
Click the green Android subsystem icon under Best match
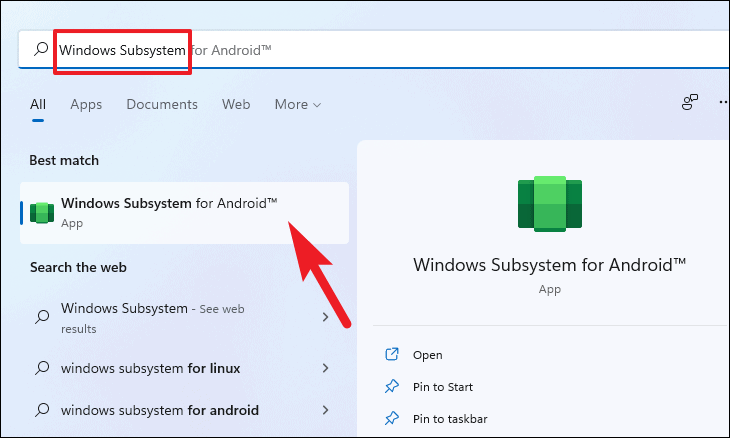[41, 213]
